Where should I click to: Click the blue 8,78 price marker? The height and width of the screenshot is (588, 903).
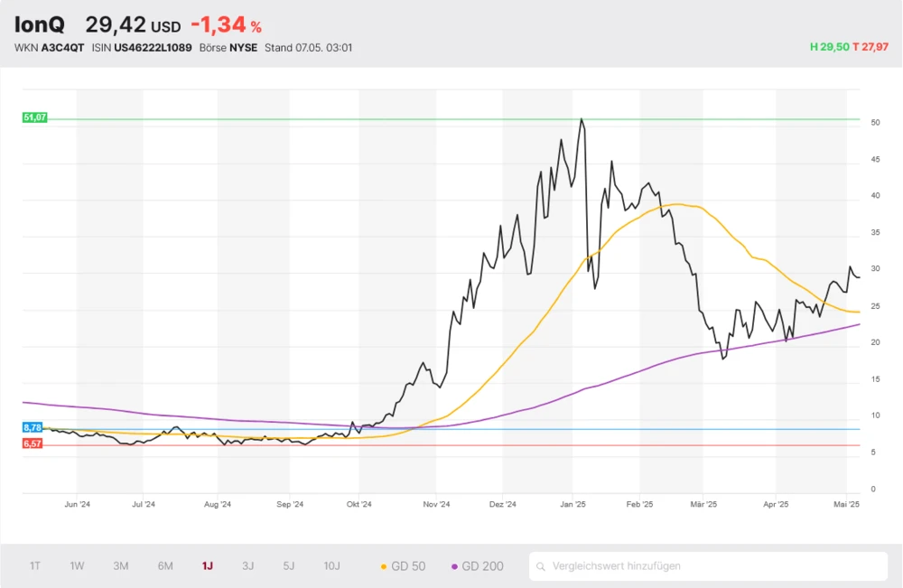tap(33, 426)
